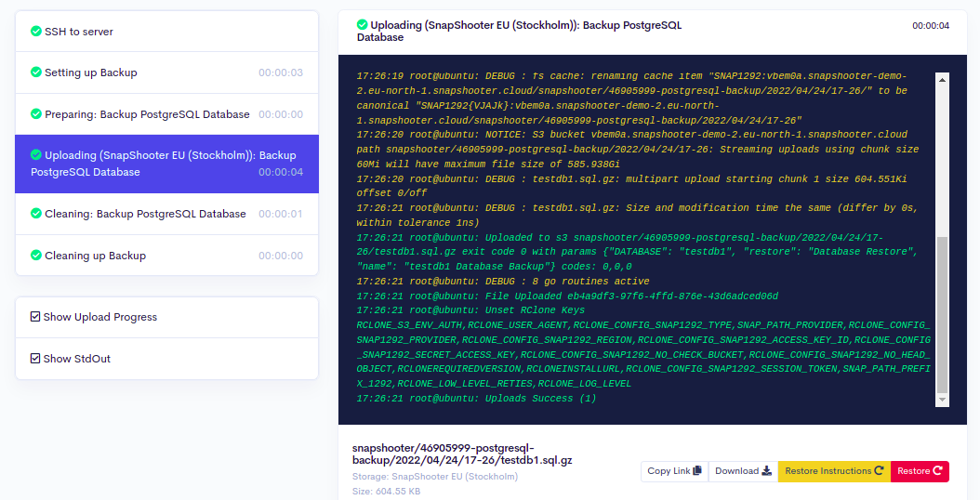Click the Uploads Success (1) log line

(476, 399)
